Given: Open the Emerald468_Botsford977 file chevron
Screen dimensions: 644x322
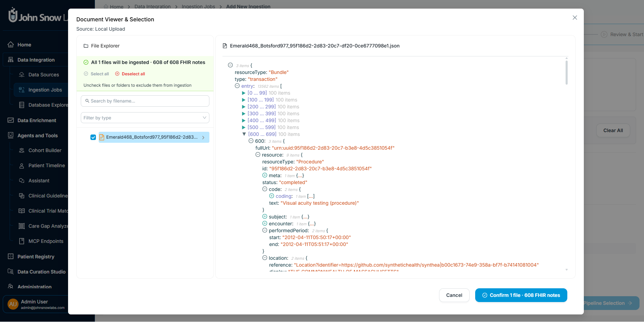Looking at the screenshot, I should (x=203, y=138).
